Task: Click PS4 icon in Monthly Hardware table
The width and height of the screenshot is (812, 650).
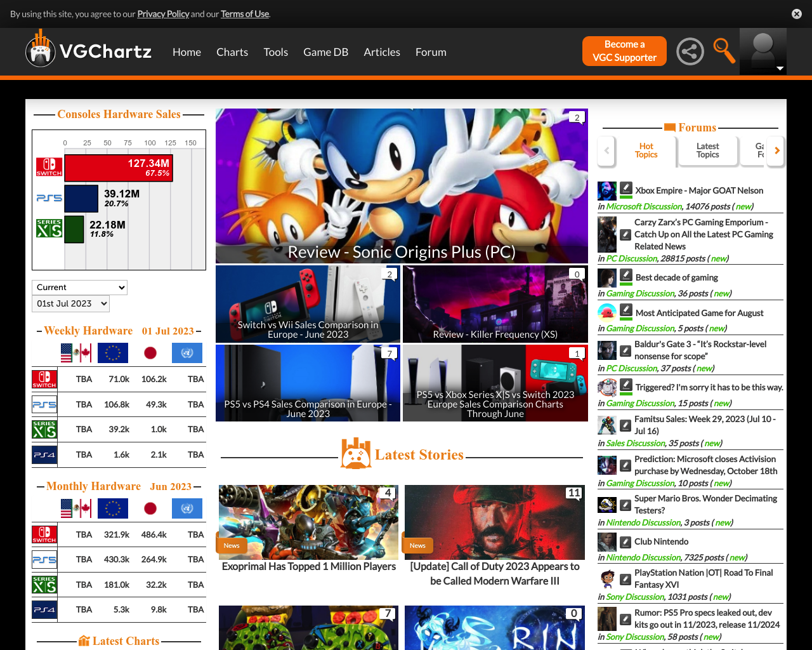Action: [44, 609]
